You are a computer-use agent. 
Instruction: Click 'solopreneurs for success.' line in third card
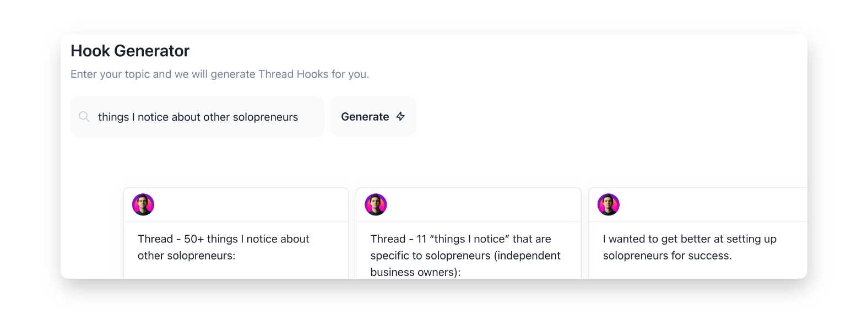pyautogui.click(x=667, y=256)
